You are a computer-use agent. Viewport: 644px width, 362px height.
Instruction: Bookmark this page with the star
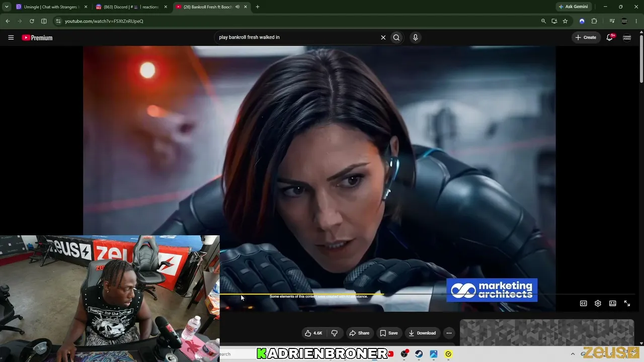click(566, 21)
